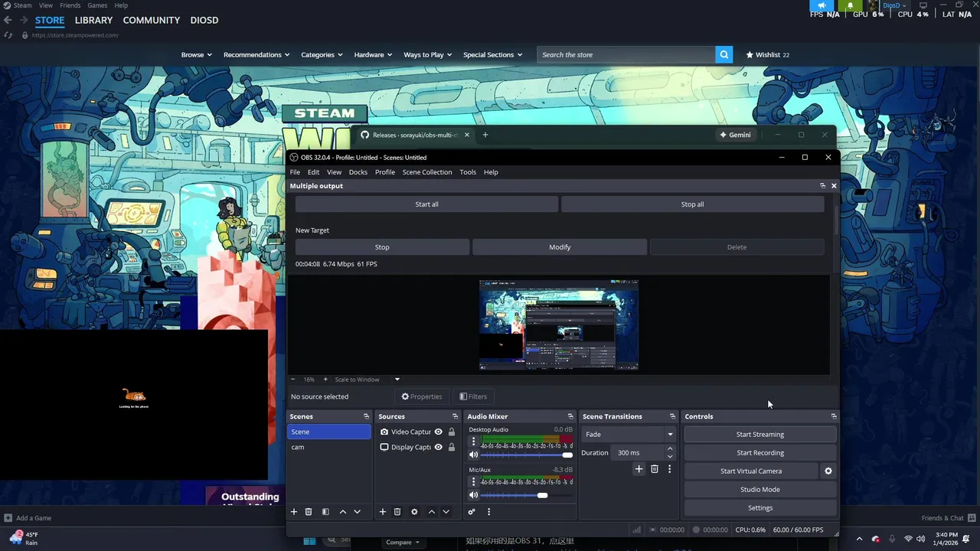Pop out the Scenes dock
980x551 pixels.
366,416
